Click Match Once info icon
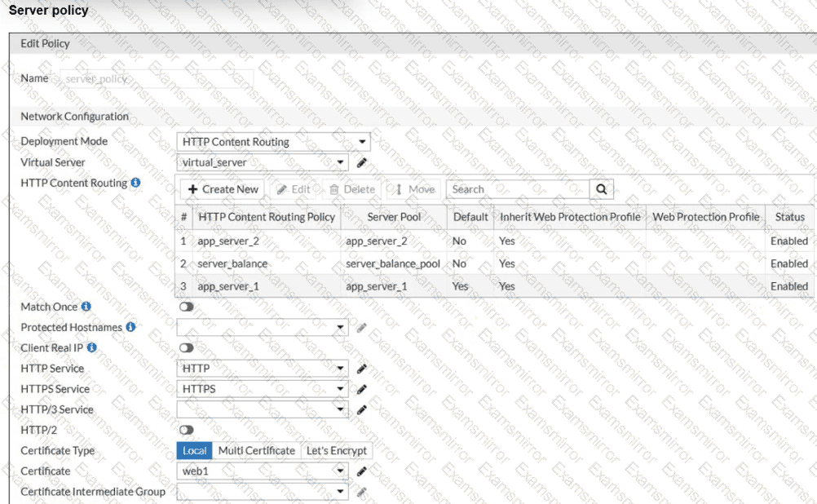 [86, 307]
